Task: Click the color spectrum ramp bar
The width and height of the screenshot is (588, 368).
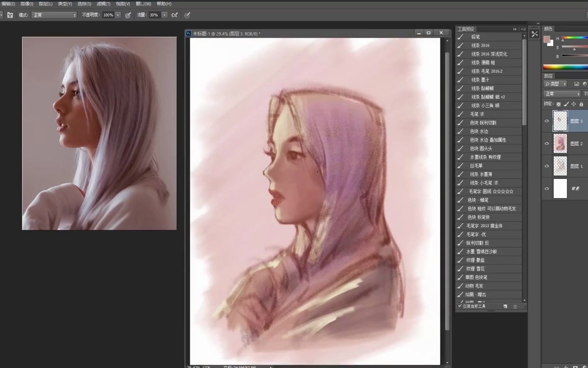Action: (565, 67)
